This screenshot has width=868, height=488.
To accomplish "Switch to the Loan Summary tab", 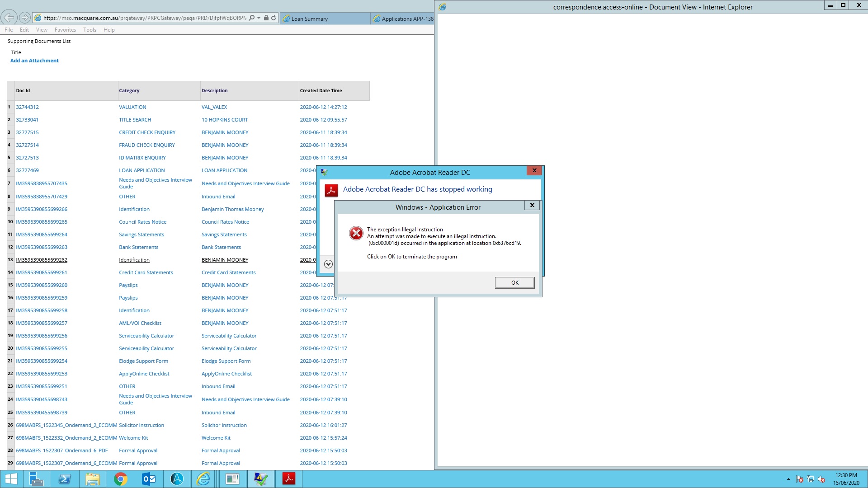I will point(310,19).
